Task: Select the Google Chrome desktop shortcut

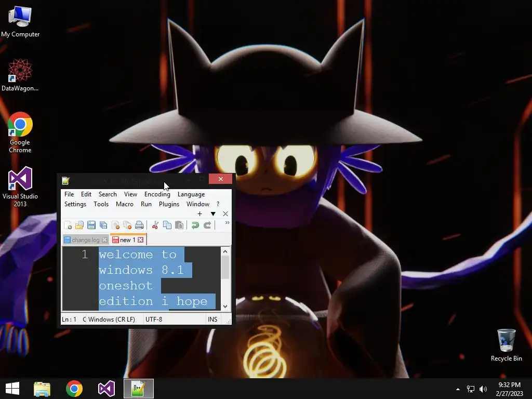Action: point(20,132)
